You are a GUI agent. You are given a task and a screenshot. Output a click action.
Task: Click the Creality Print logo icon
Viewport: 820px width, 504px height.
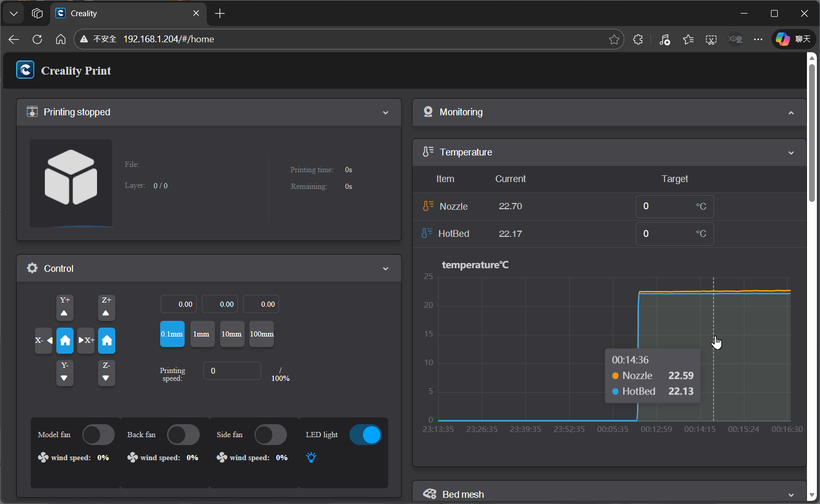[25, 70]
